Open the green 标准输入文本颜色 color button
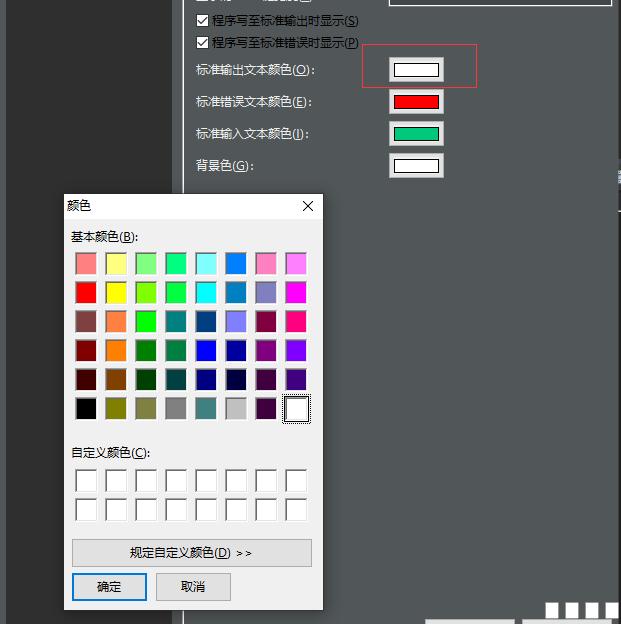Viewport: 621px width, 624px height. [416, 134]
